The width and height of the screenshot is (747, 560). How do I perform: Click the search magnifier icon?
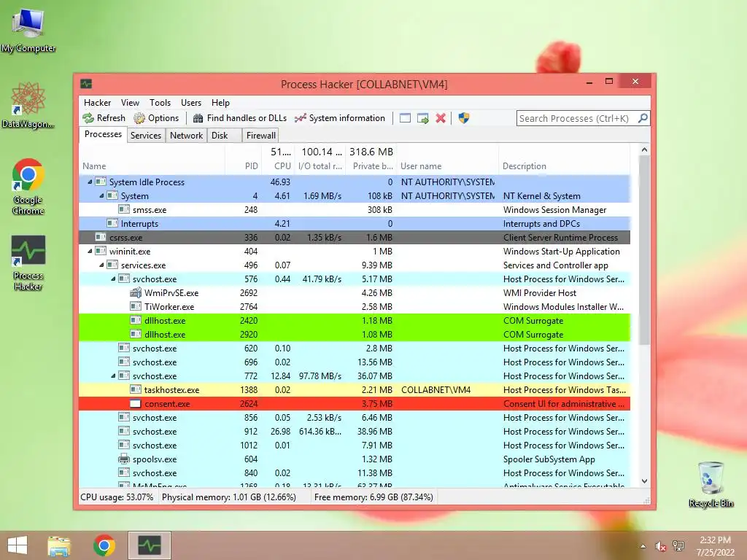coord(643,117)
